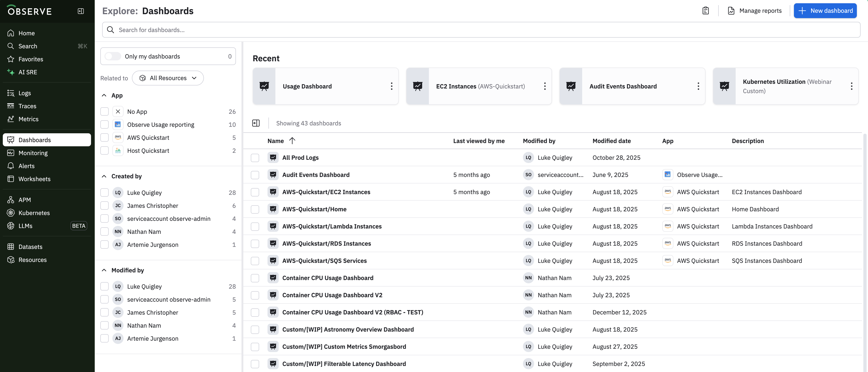Screen dimensions: 868x372
Task: Click the clipboard icon near Manage reports
Action: tap(705, 11)
